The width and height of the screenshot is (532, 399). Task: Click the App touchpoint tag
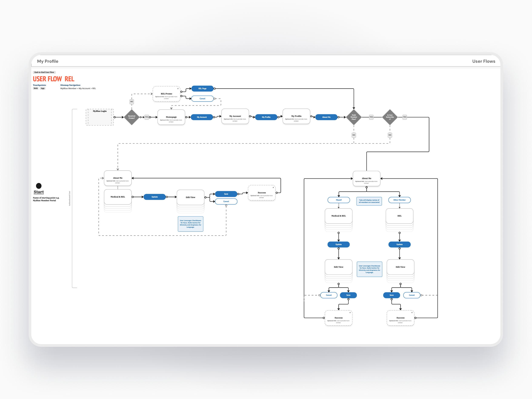[43, 88]
